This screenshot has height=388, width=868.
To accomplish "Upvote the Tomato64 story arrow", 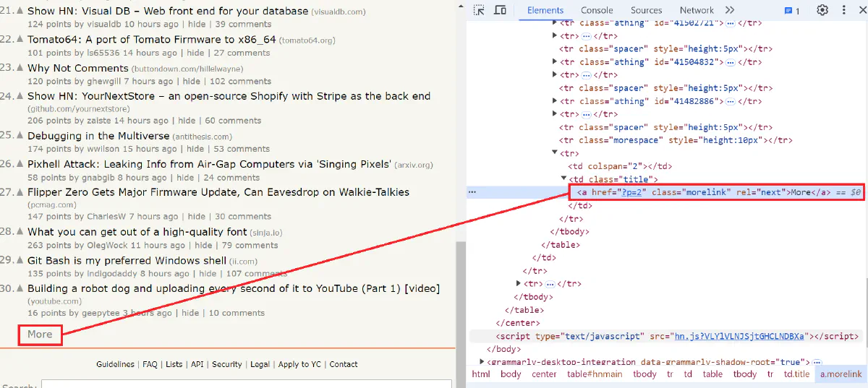I will pos(20,40).
